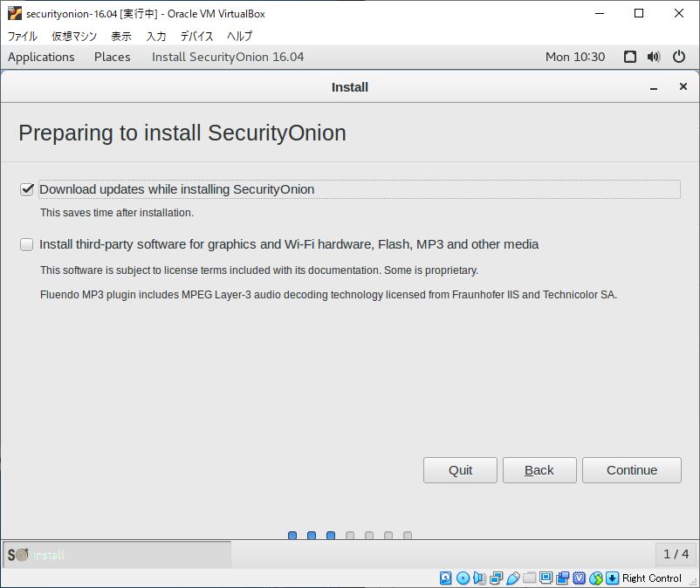Click the 'subject to license terms' notice text
Screen dimensions: 700x588
point(259,270)
